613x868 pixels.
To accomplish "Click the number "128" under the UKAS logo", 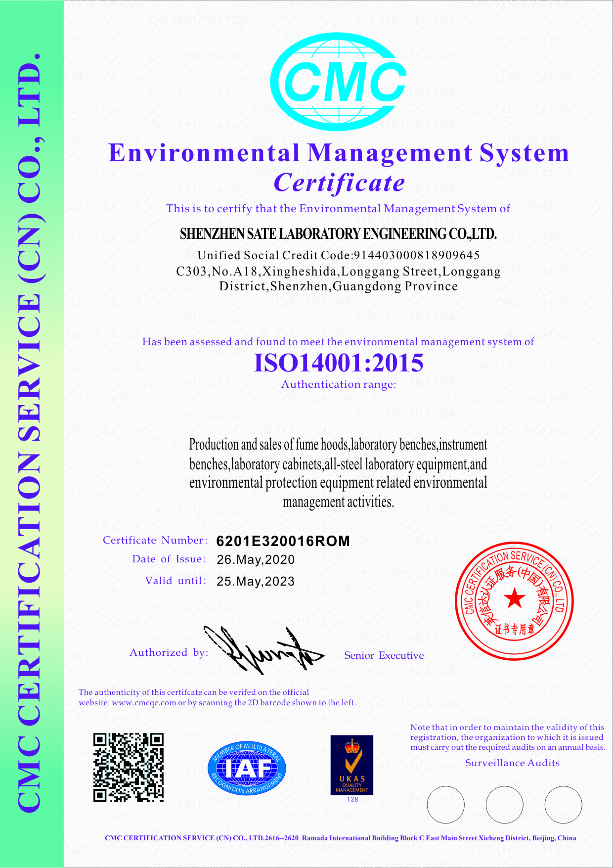I will (x=352, y=799).
